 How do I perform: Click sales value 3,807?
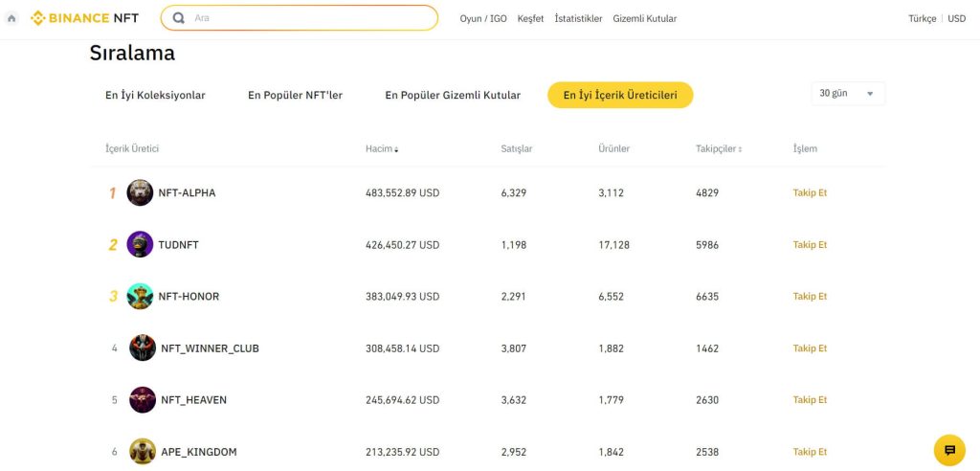(x=514, y=348)
